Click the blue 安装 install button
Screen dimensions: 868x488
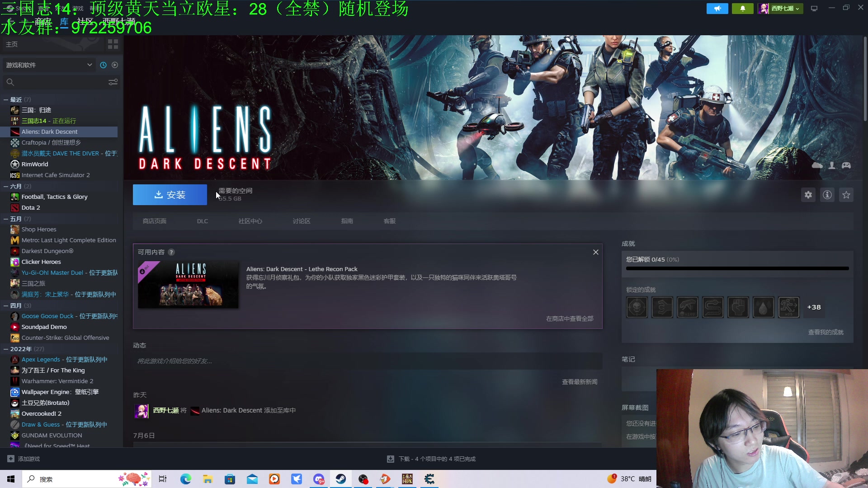170,195
